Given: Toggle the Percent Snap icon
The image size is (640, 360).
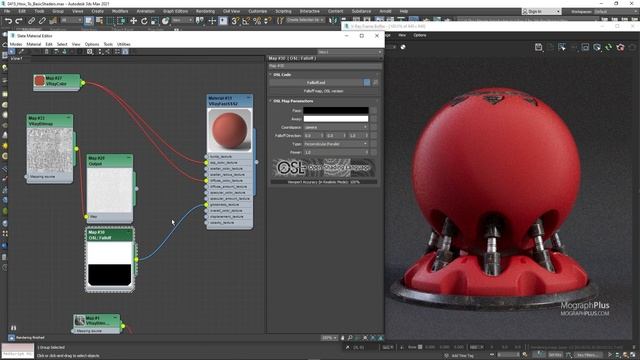Looking at the screenshot, I should 257,21.
